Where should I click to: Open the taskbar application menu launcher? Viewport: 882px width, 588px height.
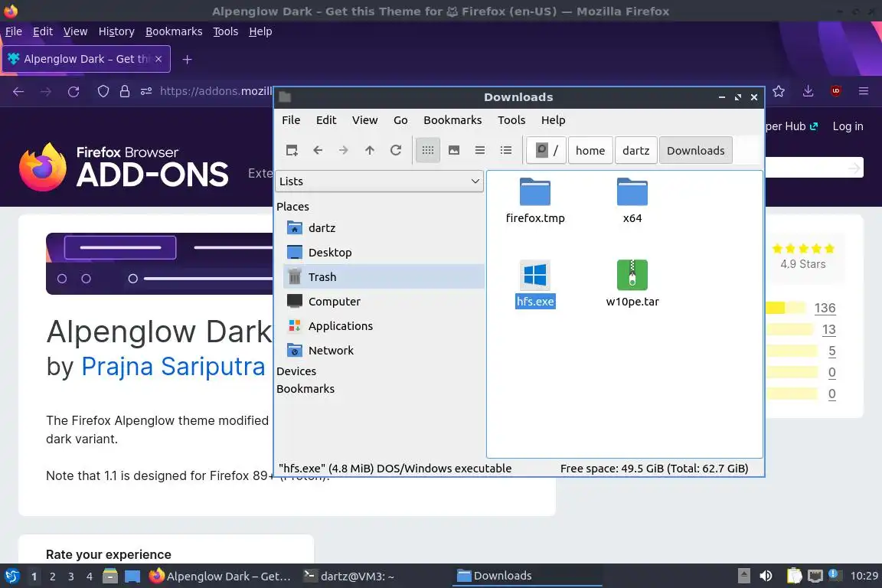[x=11, y=577]
